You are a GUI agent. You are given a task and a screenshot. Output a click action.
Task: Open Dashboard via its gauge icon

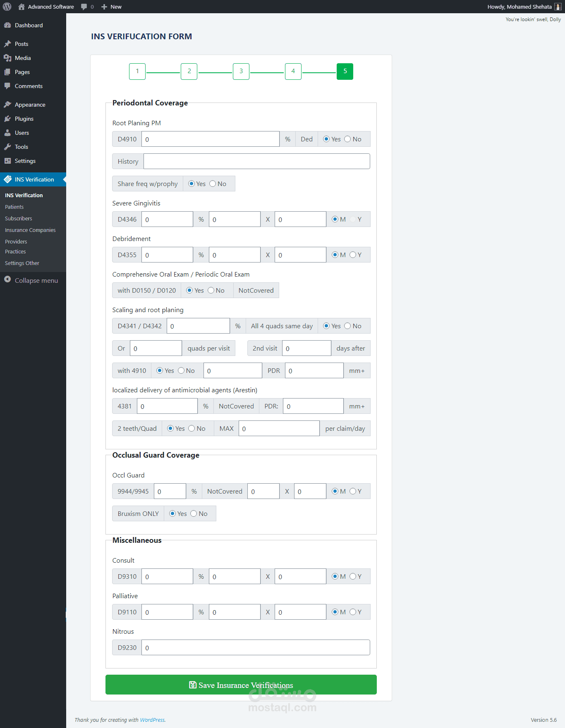(x=7, y=25)
